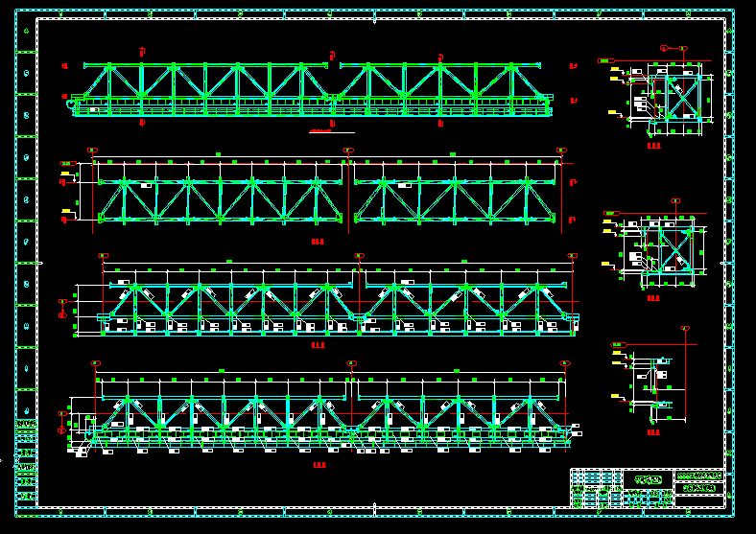Select the second truss view below the elevation
Image resolution: width=756 pixels, height=534 pixels.
coord(326,200)
